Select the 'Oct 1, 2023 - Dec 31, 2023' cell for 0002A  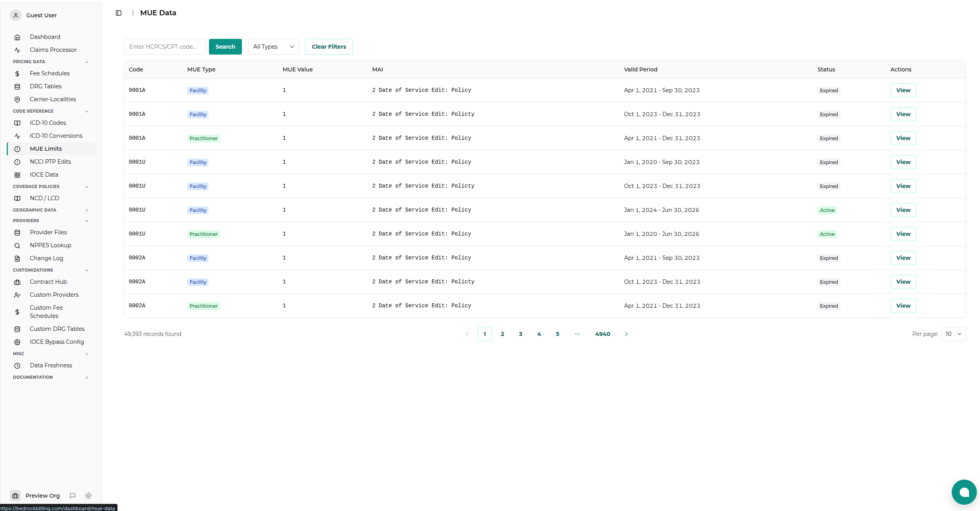click(x=662, y=282)
